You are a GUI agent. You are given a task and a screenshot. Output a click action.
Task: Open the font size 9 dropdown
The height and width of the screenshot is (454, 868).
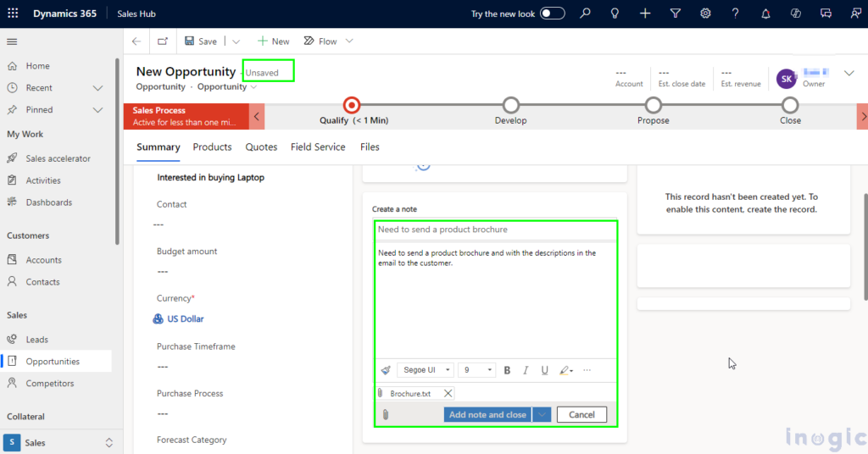(477, 370)
